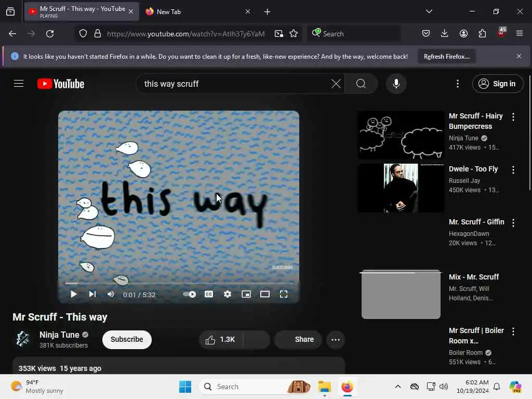Open options for Mr. Scruff - Giffin
This screenshot has height=399, width=532.
[513, 222]
